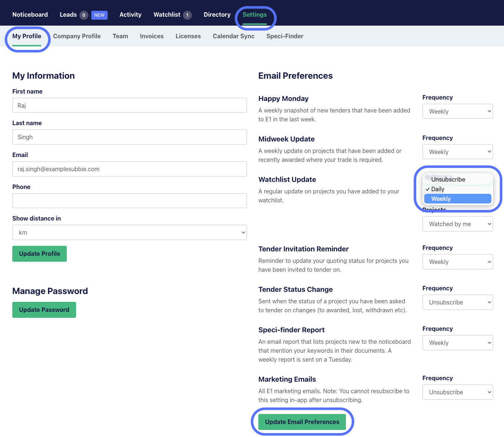Click into the First name field
This screenshot has height=437, width=504.
pos(130,105)
